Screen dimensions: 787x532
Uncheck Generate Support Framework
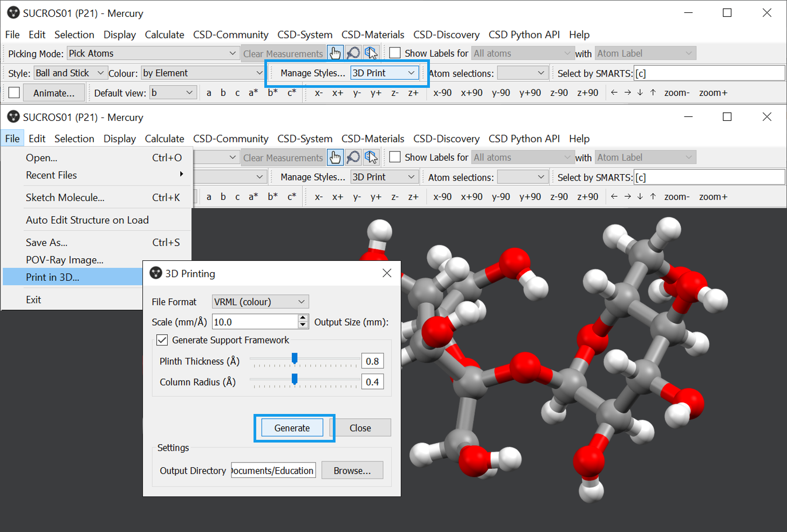(162, 340)
